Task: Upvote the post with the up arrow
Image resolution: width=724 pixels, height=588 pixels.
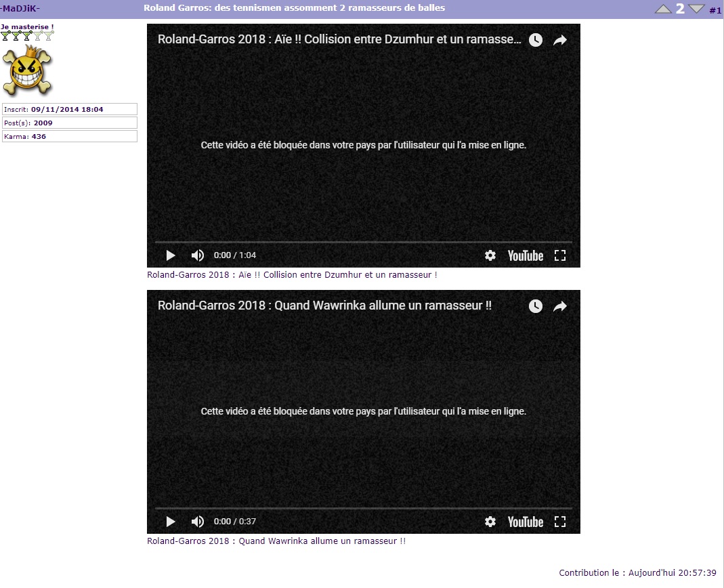Action: coord(664,9)
